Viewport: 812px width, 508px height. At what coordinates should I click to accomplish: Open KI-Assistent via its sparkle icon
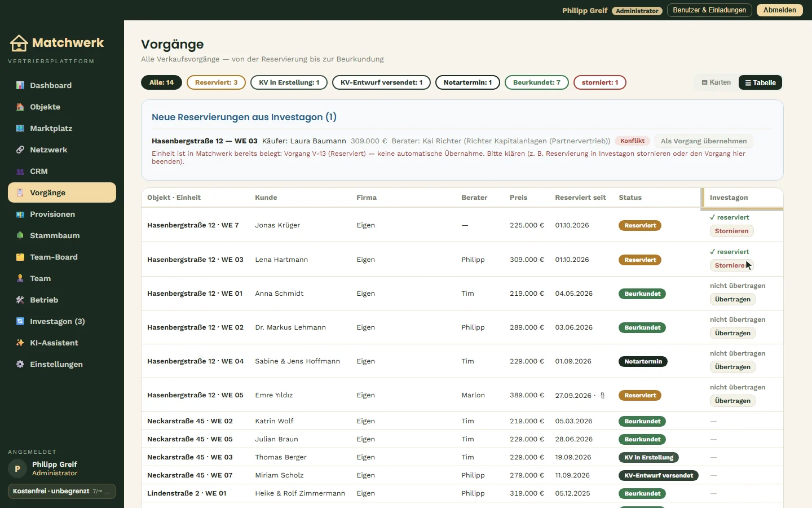[20, 343]
